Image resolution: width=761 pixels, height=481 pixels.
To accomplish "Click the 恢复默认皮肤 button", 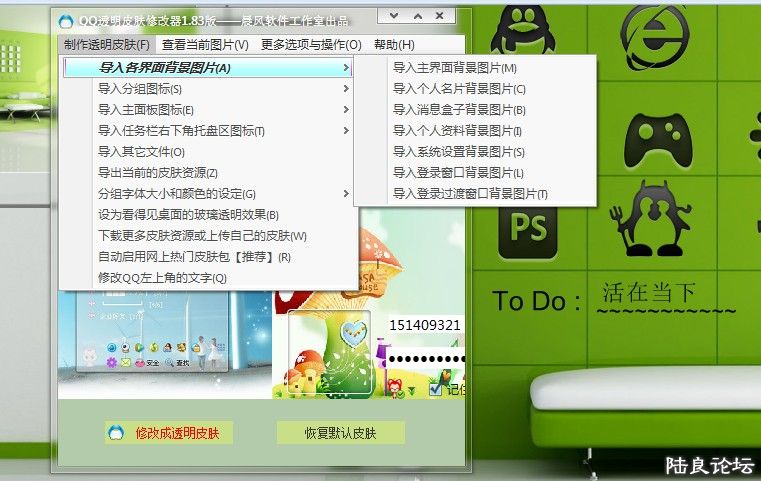I will (340, 433).
